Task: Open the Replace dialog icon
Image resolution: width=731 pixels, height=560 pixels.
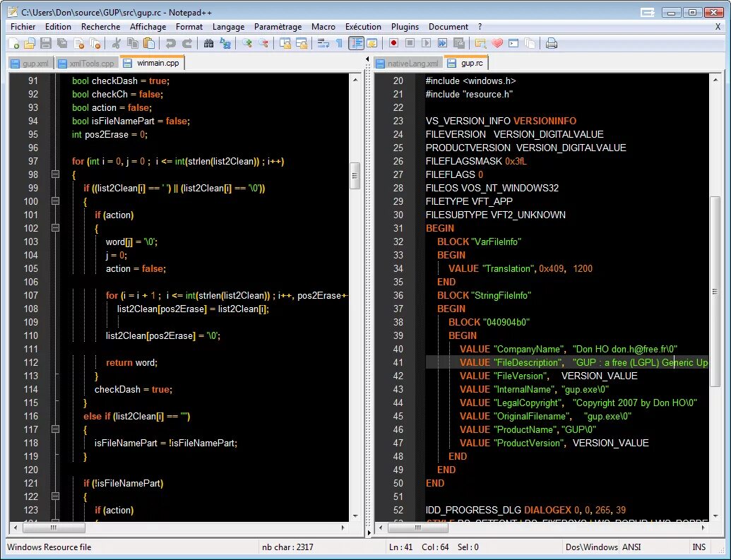Action: point(225,43)
